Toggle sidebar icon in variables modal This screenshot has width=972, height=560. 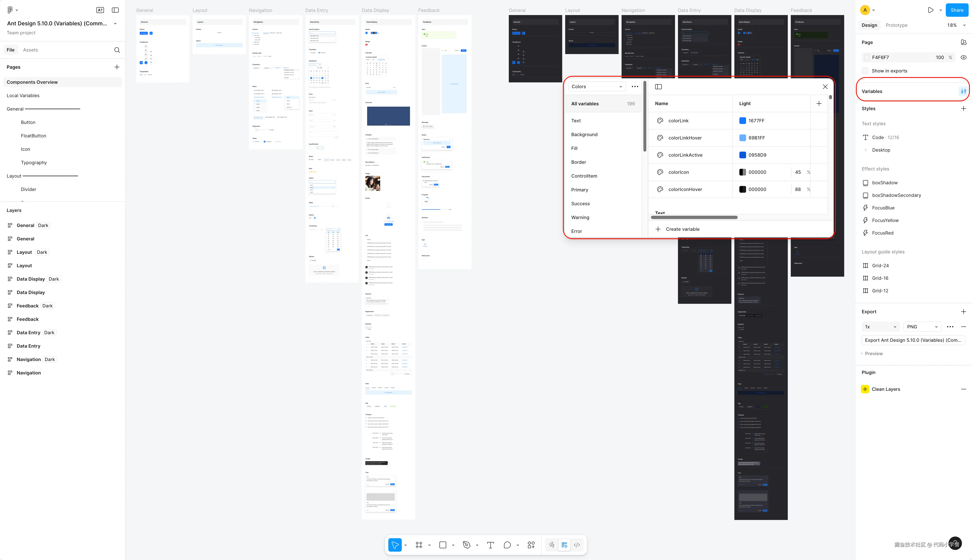(x=658, y=86)
